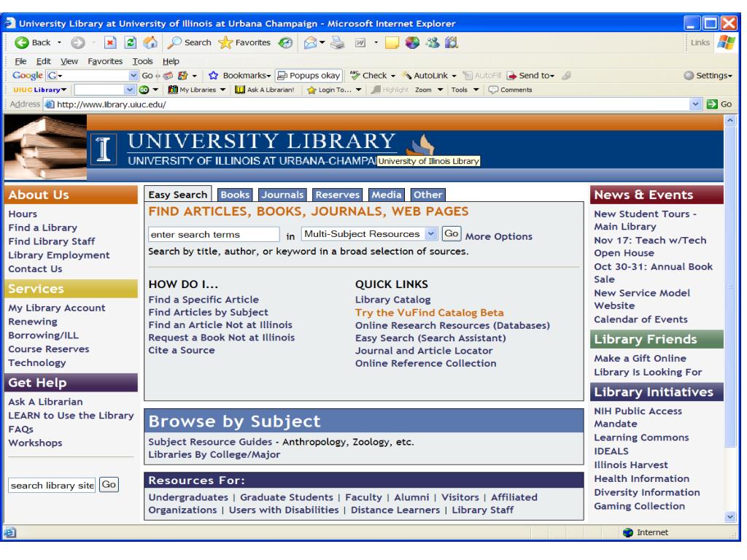Click the Ask A Librarian toolbar icon
Image resolution: width=747 pixels, height=560 pixels.
[x=240, y=90]
